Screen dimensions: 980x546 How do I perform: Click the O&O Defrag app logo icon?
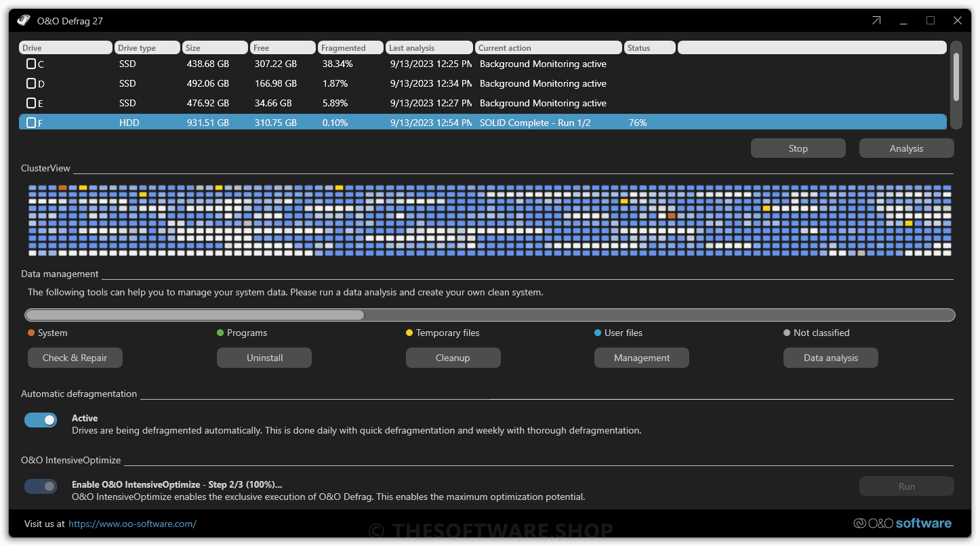24,20
